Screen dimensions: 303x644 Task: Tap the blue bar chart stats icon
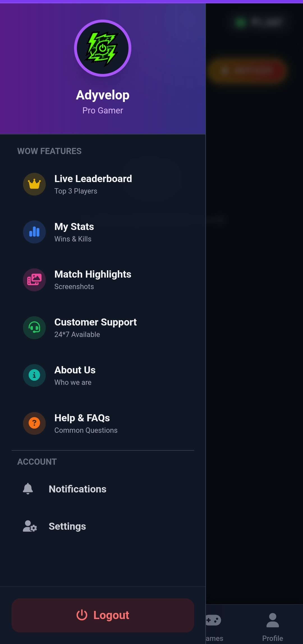pyautogui.click(x=34, y=232)
